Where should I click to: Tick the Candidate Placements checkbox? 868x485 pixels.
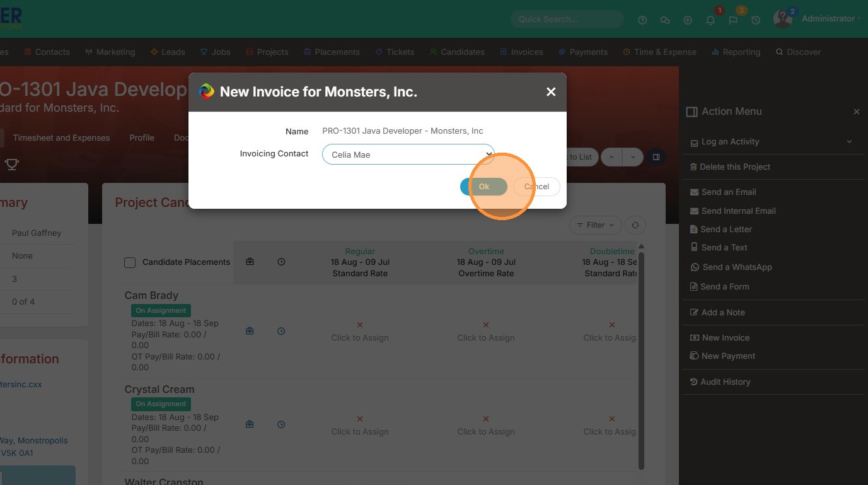[x=130, y=263]
